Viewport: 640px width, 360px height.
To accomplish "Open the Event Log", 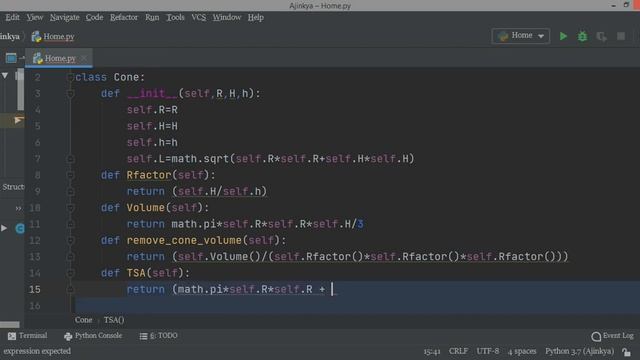I will [612, 336].
